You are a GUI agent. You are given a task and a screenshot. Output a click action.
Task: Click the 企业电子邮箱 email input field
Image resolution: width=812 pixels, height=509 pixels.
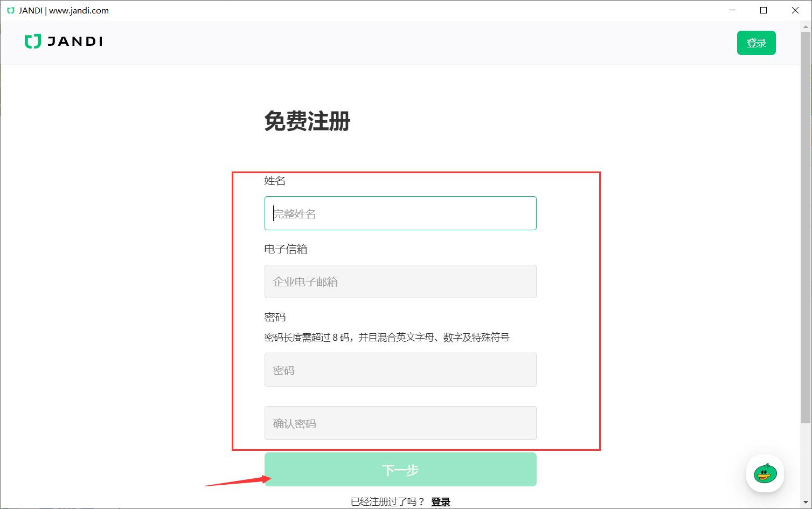click(x=400, y=281)
